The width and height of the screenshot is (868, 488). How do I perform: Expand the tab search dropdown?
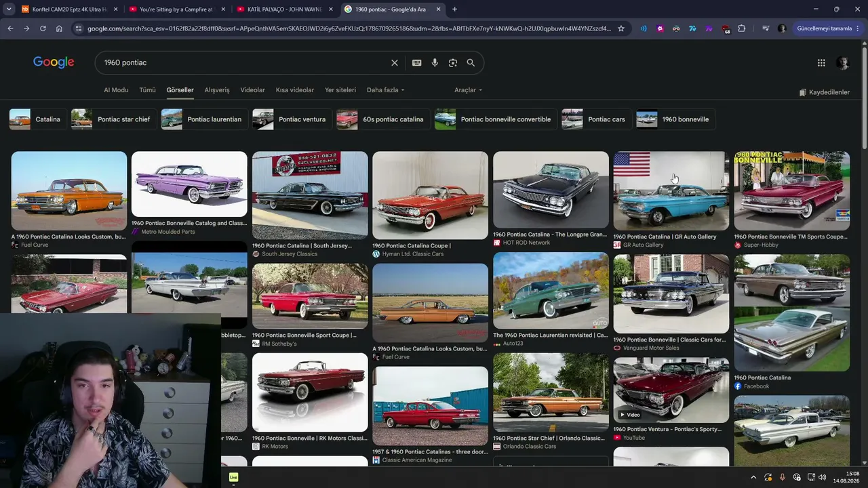[x=9, y=9]
